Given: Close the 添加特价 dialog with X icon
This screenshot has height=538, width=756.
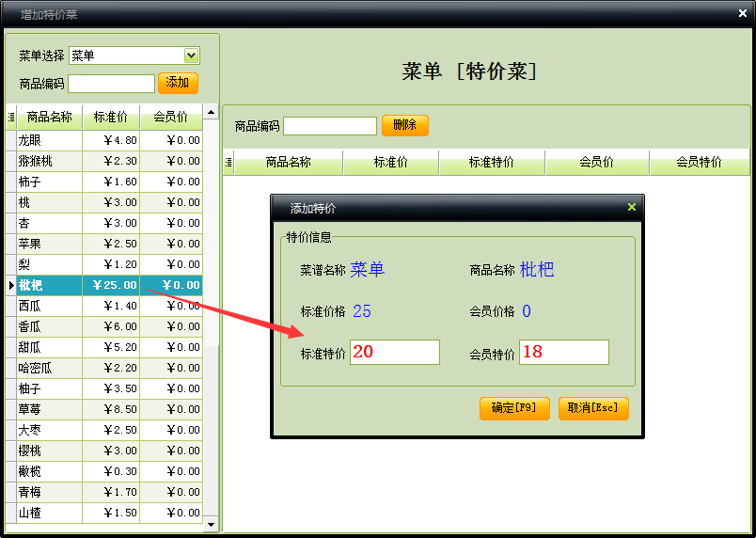Looking at the screenshot, I should click(631, 207).
